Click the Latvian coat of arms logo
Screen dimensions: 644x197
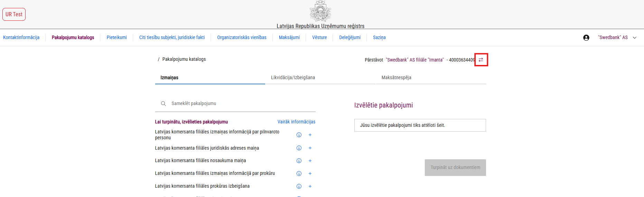coord(320,11)
